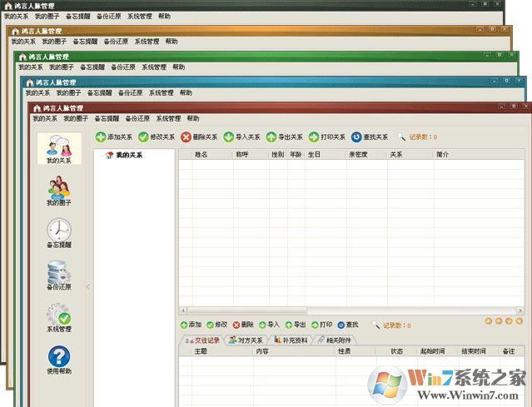The width and height of the screenshot is (532, 407).
Task: Open 我的关系 in the left sidebar
Action: pos(58,148)
